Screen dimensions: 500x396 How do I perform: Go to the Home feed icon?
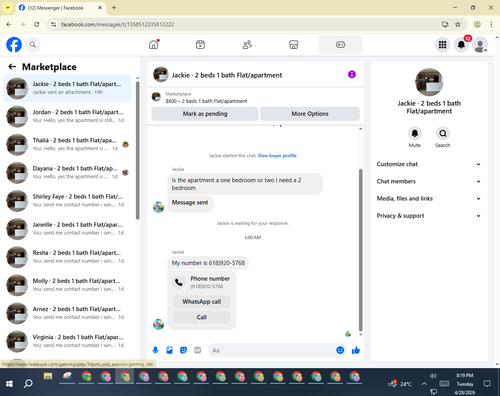coord(154,44)
